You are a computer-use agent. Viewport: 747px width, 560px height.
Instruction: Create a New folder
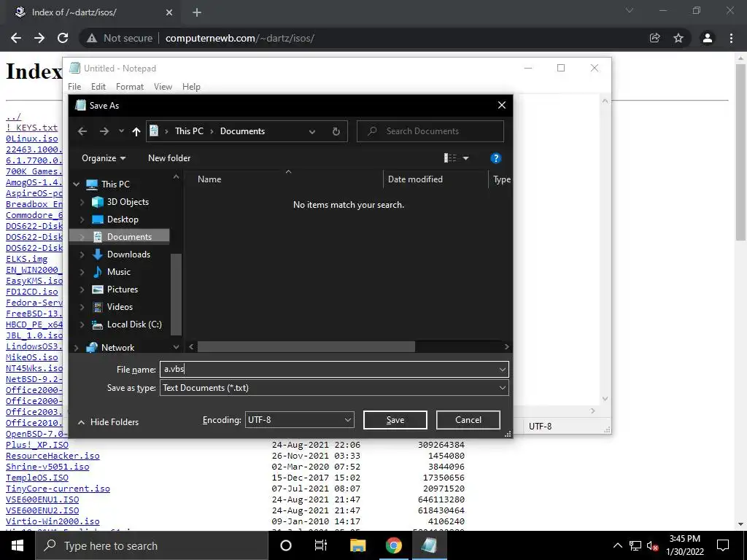(x=169, y=158)
